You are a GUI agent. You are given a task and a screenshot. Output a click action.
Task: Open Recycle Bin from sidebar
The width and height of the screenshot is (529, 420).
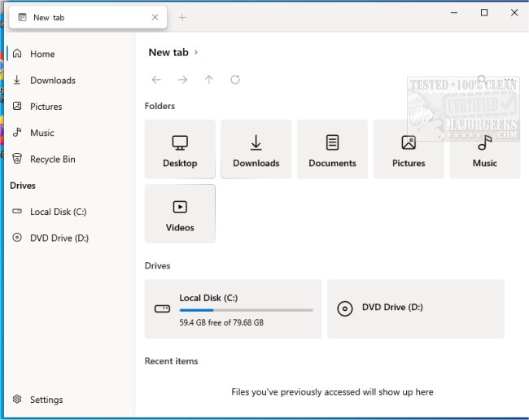click(52, 160)
